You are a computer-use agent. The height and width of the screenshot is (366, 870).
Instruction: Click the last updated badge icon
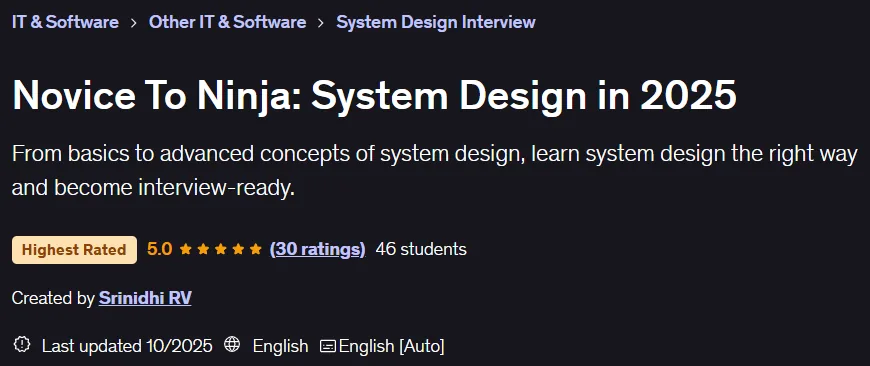coord(22,344)
